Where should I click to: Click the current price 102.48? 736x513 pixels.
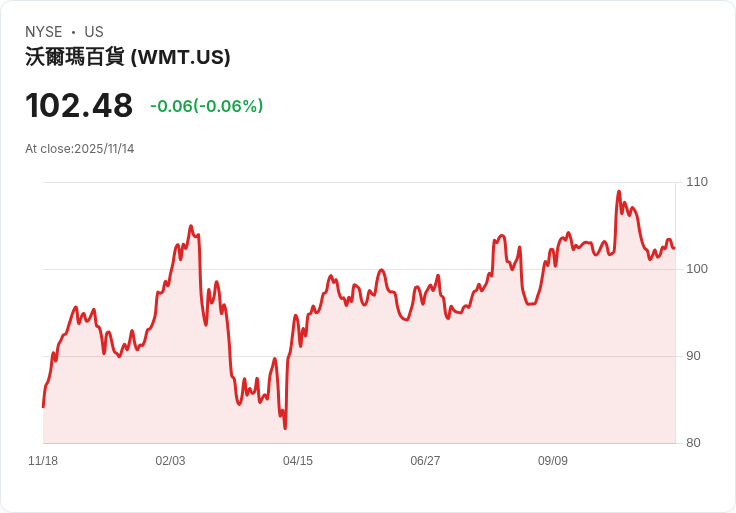click(79, 105)
